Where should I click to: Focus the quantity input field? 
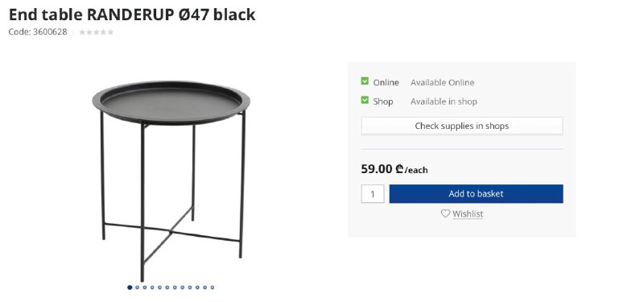373,193
